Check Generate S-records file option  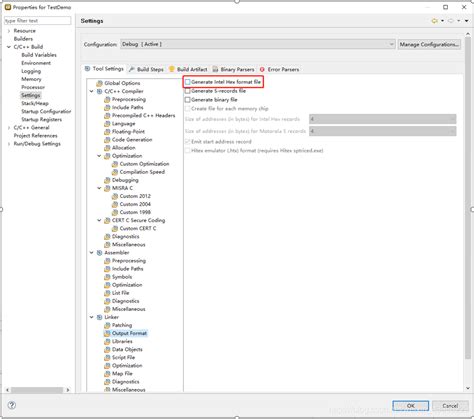pyautogui.click(x=188, y=91)
